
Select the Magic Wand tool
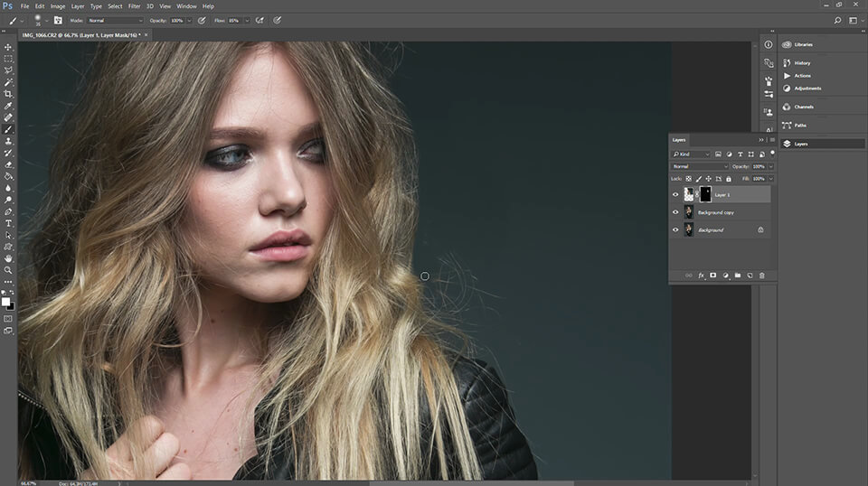point(8,82)
